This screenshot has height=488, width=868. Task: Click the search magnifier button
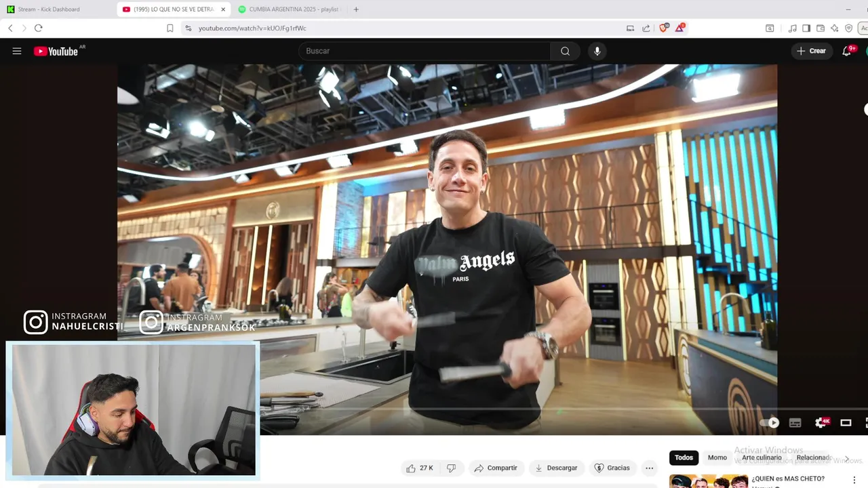click(x=565, y=51)
